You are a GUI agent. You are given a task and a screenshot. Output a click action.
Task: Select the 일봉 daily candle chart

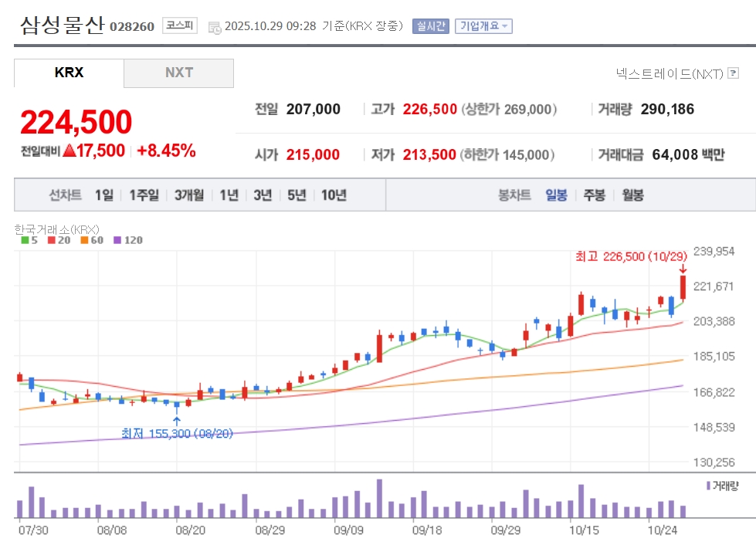(x=556, y=195)
